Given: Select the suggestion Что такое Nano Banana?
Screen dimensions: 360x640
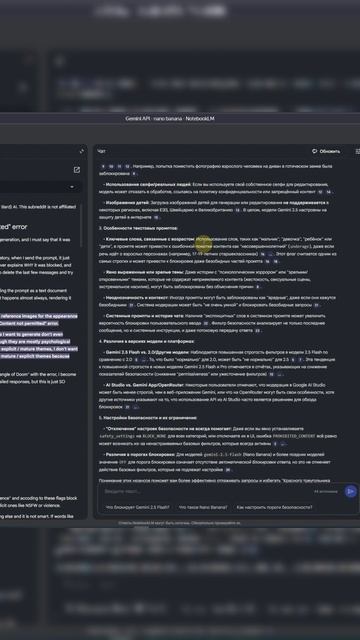Looking at the screenshot, I should tap(203, 507).
